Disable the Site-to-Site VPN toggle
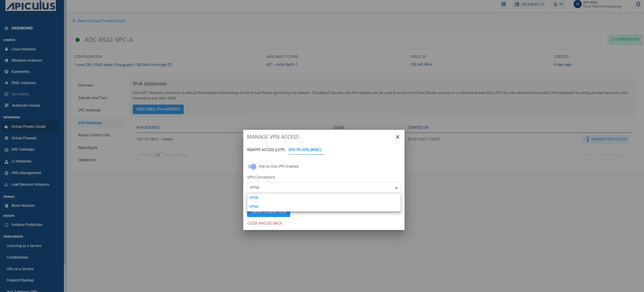The width and height of the screenshot is (644, 292). (252, 166)
